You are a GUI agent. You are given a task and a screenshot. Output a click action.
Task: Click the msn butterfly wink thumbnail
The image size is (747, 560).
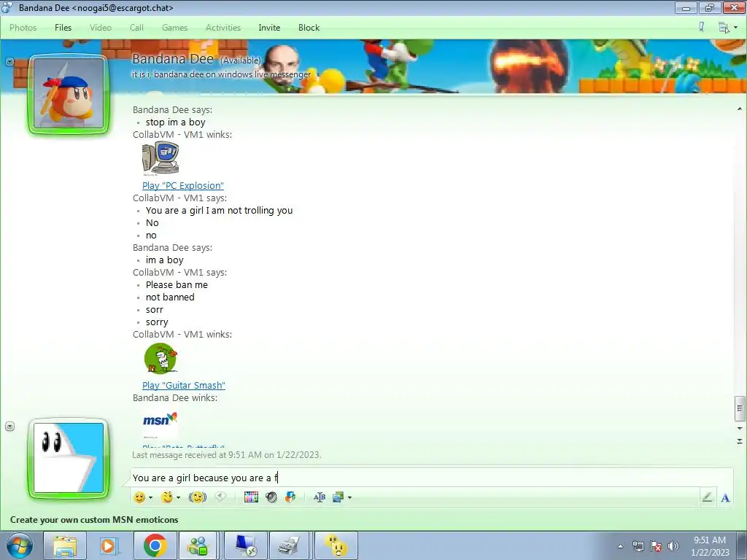(160, 424)
